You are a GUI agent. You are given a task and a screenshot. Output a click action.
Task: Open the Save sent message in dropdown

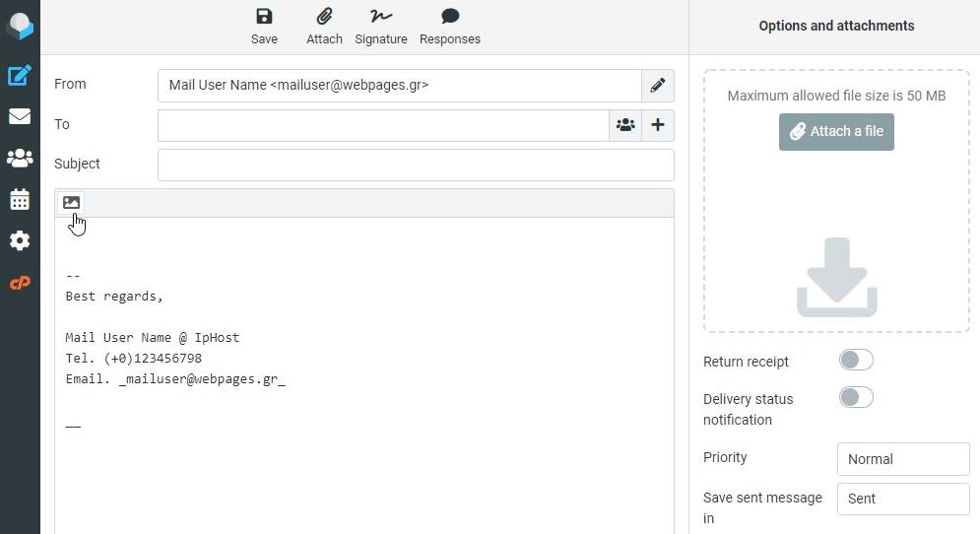click(x=903, y=499)
